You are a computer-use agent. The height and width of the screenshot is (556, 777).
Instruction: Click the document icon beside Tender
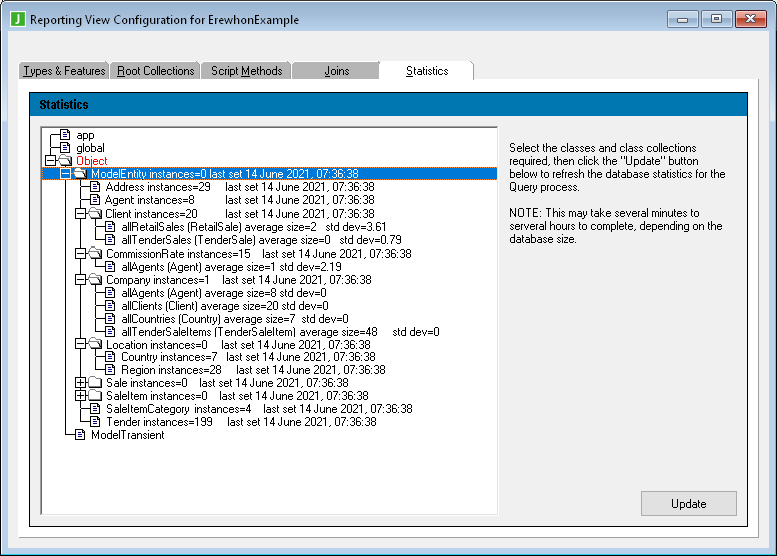(94, 422)
